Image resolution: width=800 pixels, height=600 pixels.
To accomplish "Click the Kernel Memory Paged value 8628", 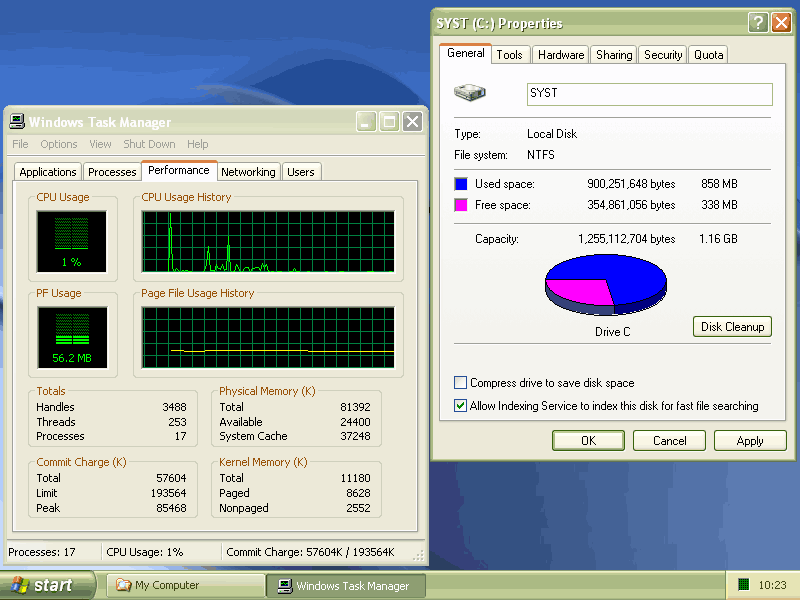I will 359,493.
